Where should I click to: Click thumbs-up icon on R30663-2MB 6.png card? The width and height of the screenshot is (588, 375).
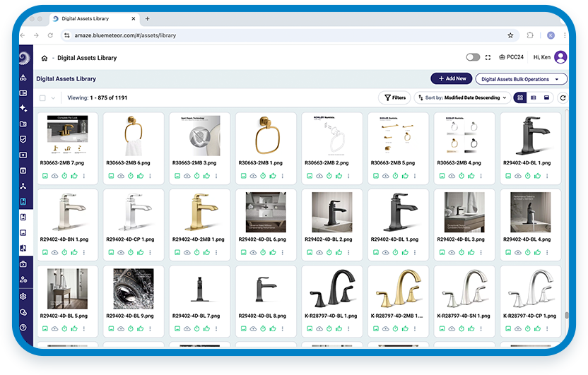click(140, 176)
